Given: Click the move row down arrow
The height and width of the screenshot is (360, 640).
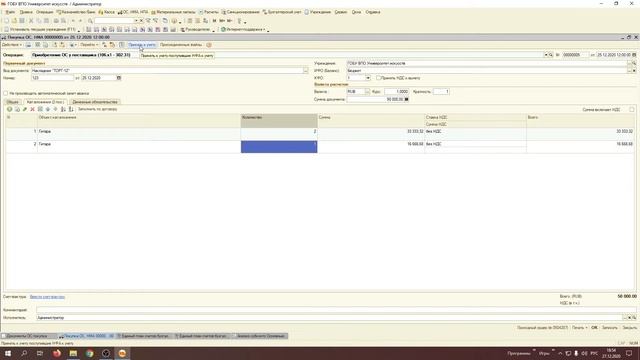Looking at the screenshot, I should (x=56, y=109).
